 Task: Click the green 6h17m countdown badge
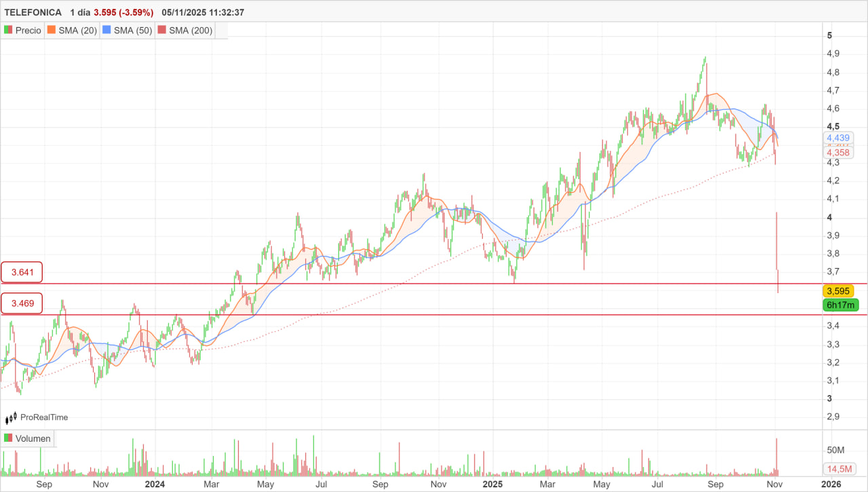pyautogui.click(x=838, y=305)
